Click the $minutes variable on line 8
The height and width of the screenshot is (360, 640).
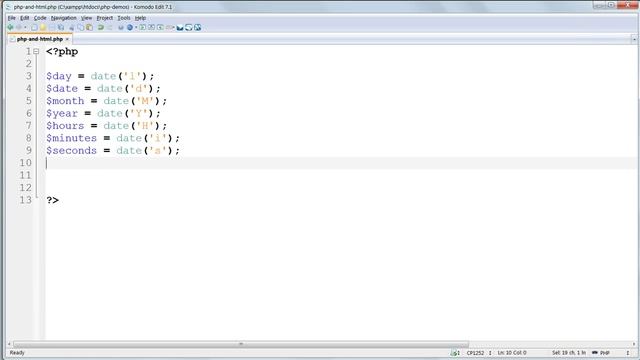[71, 138]
